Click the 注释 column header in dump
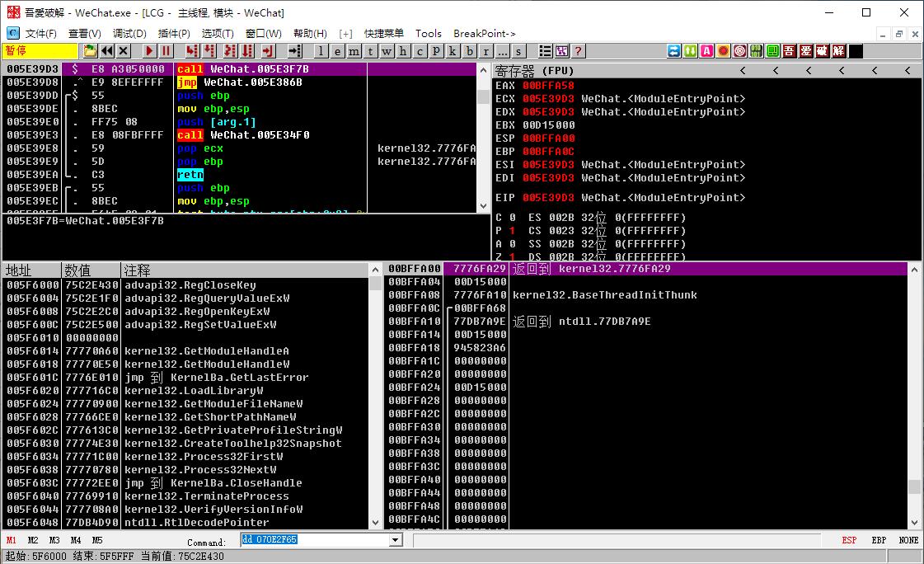This screenshot has height=564, width=924. click(137, 270)
